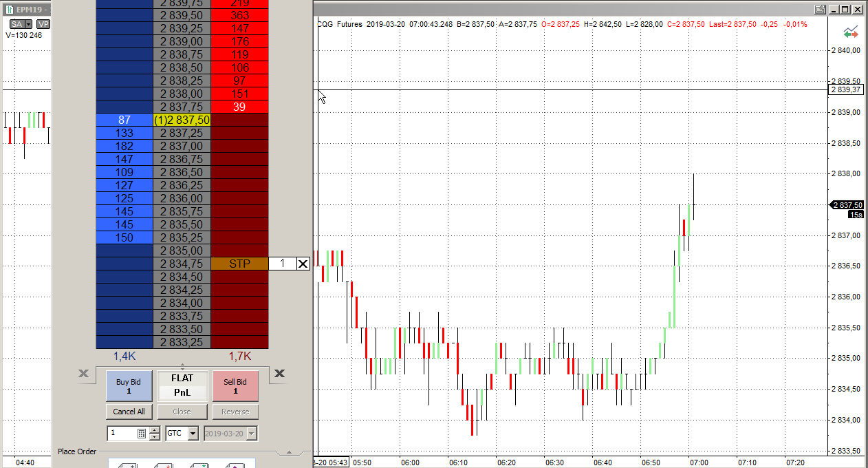The width and height of the screenshot is (868, 468).
Task: Click second order type icon with red mark
Action: (164, 465)
